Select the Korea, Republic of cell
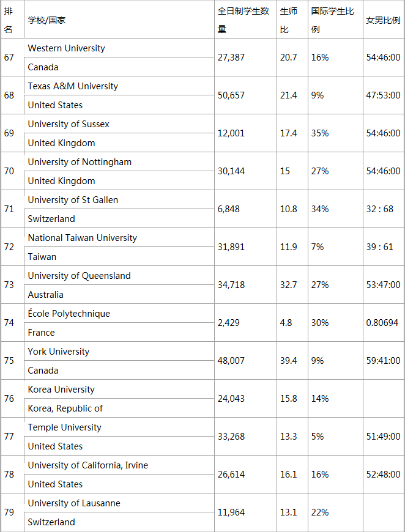The width and height of the screenshot is (405, 532). point(65,408)
